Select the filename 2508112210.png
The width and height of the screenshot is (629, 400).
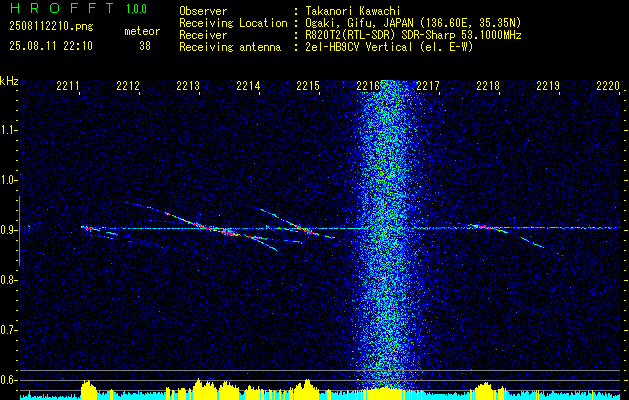(x=51, y=26)
